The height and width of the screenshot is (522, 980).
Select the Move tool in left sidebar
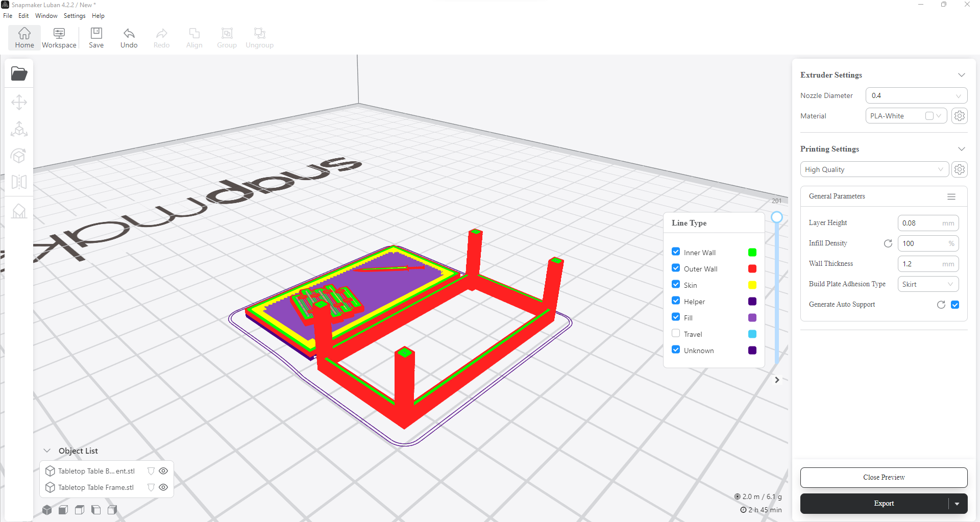(19, 102)
